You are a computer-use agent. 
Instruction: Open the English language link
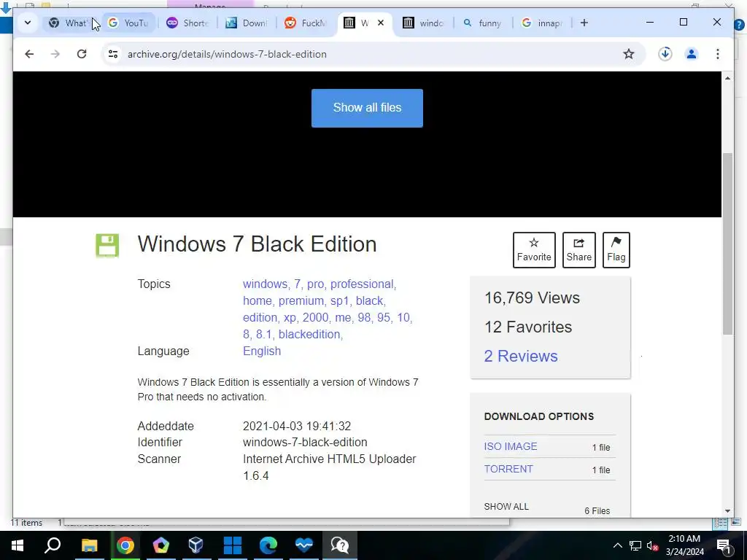point(262,351)
